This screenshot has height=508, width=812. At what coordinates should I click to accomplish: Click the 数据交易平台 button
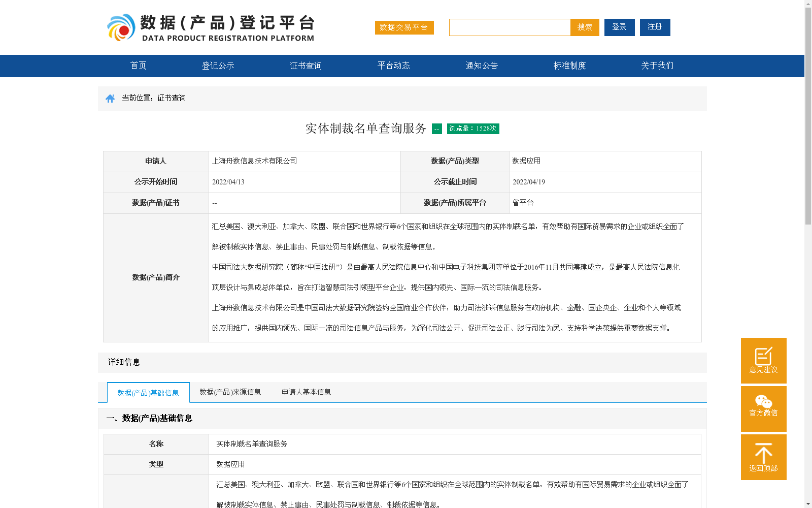(404, 27)
